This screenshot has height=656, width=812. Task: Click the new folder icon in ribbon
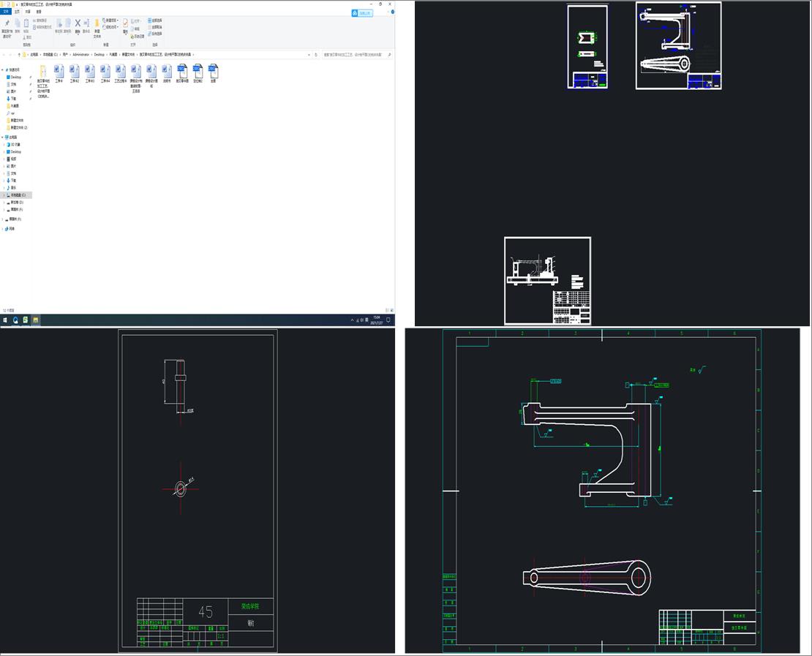(x=97, y=23)
